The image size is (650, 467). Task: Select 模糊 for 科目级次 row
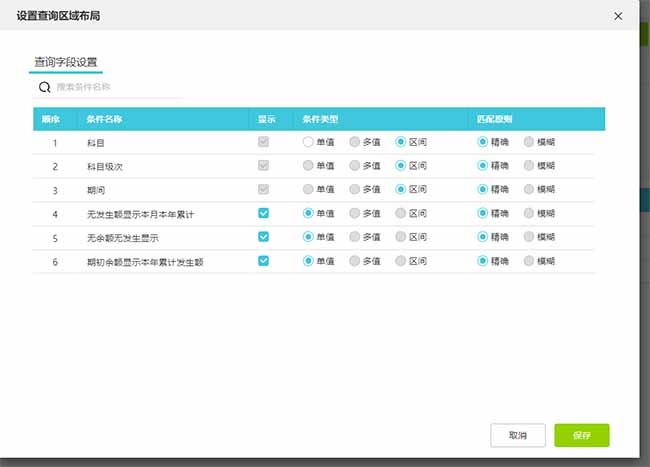click(x=529, y=165)
